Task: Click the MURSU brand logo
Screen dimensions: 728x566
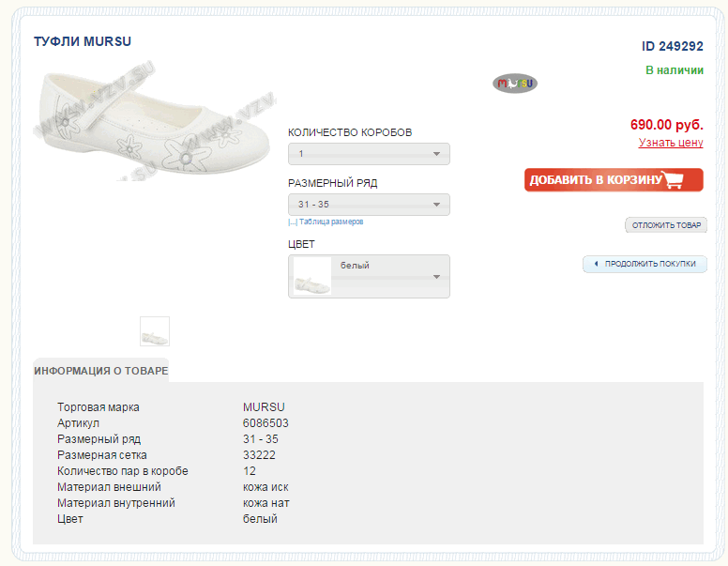Action: click(x=515, y=84)
